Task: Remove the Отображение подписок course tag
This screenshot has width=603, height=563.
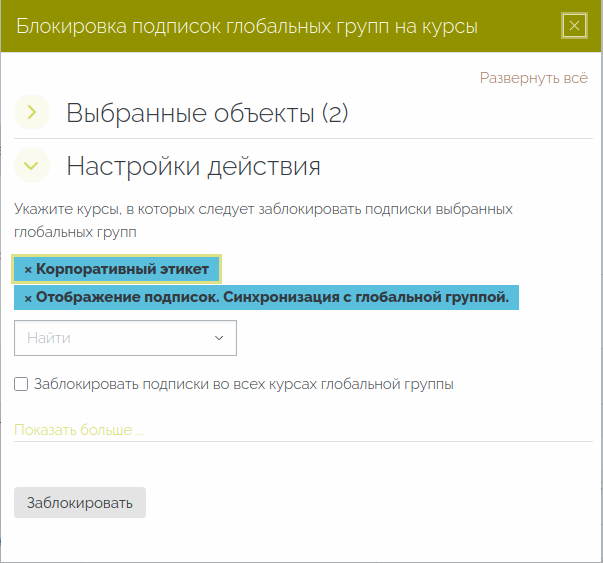Action: coord(28,298)
